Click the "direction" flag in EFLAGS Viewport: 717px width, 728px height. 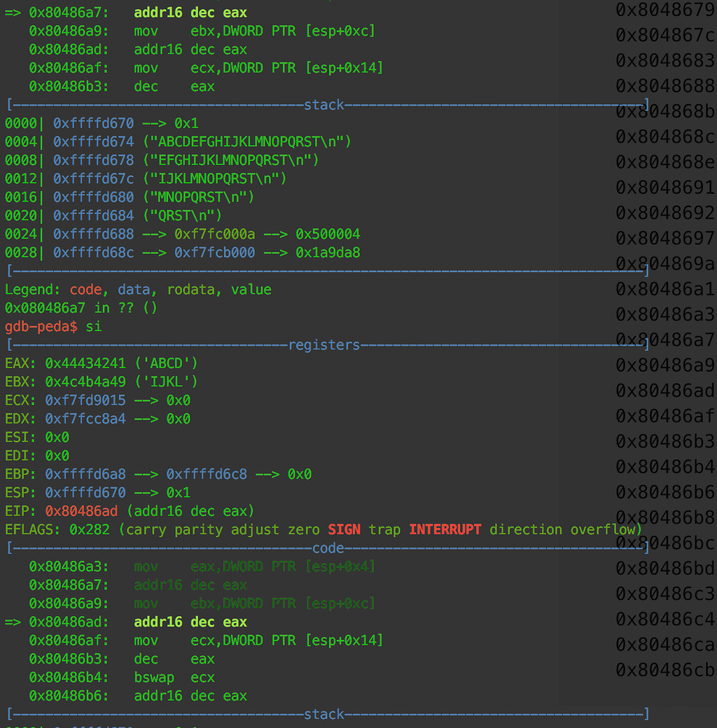coord(526,530)
